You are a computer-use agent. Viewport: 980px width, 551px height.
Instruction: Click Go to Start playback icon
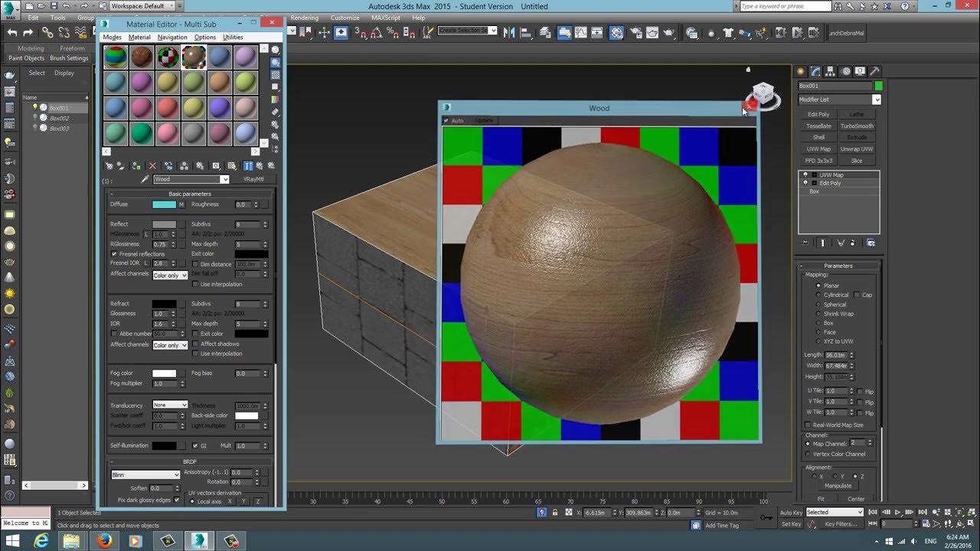(x=874, y=512)
